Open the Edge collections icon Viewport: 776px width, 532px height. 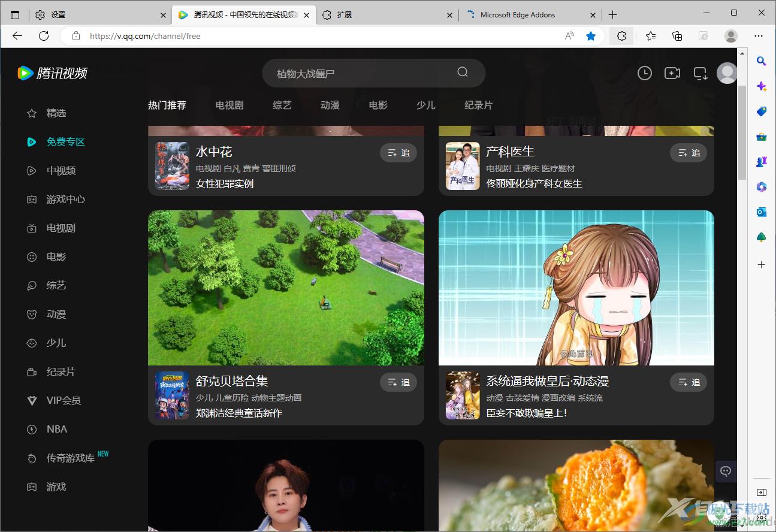click(677, 36)
